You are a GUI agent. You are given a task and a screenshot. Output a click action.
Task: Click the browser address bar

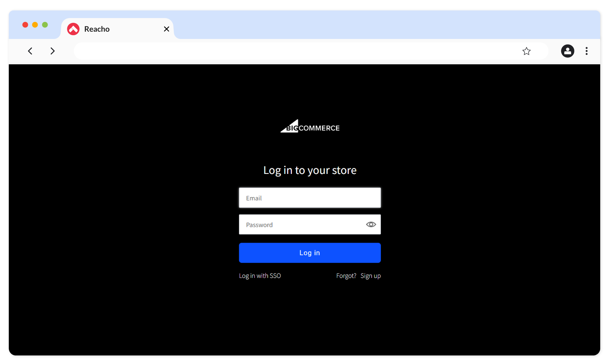[x=295, y=51]
